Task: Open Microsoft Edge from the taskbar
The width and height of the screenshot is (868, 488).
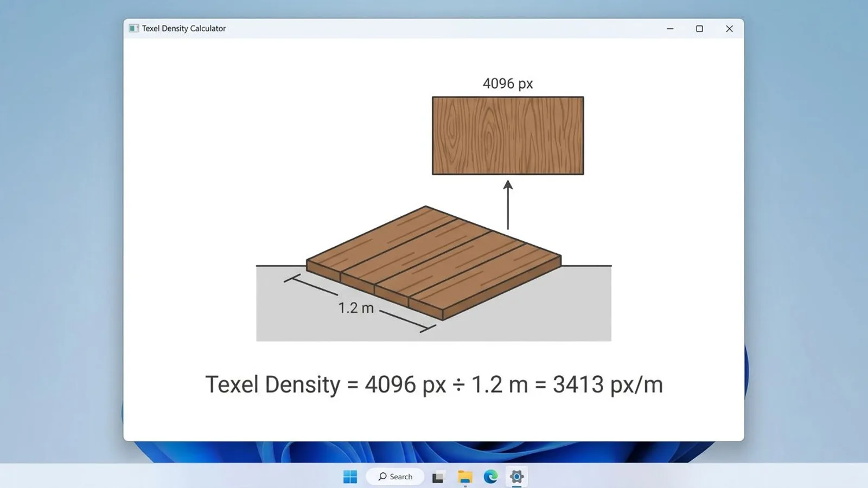Action: (x=490, y=477)
